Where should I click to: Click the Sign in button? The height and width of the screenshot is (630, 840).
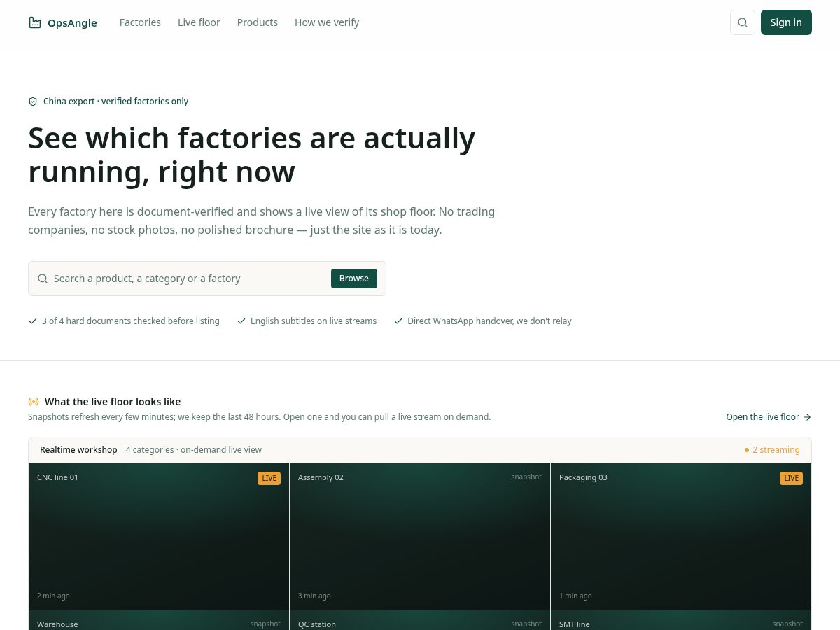pyautogui.click(x=786, y=22)
